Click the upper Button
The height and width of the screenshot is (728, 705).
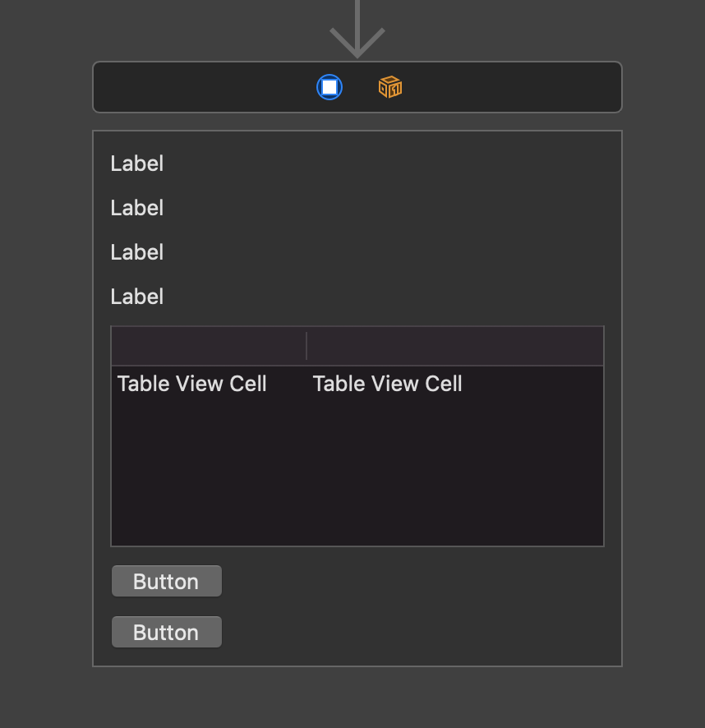167,581
